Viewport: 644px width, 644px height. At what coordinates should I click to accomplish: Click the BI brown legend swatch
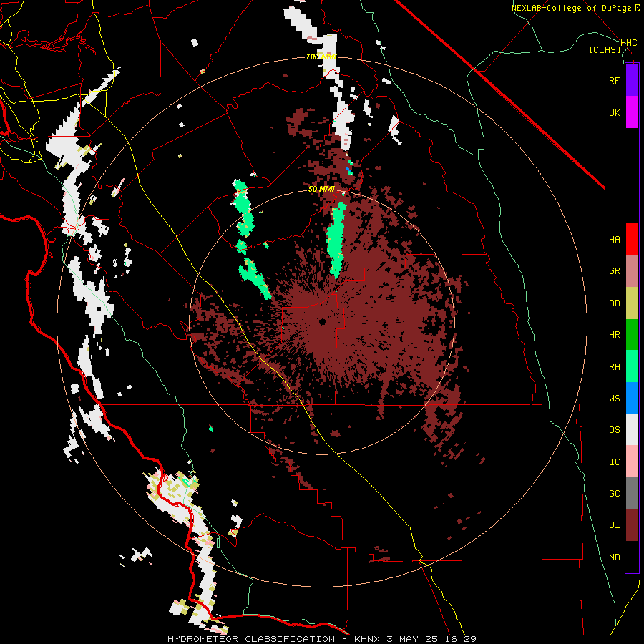632,525
